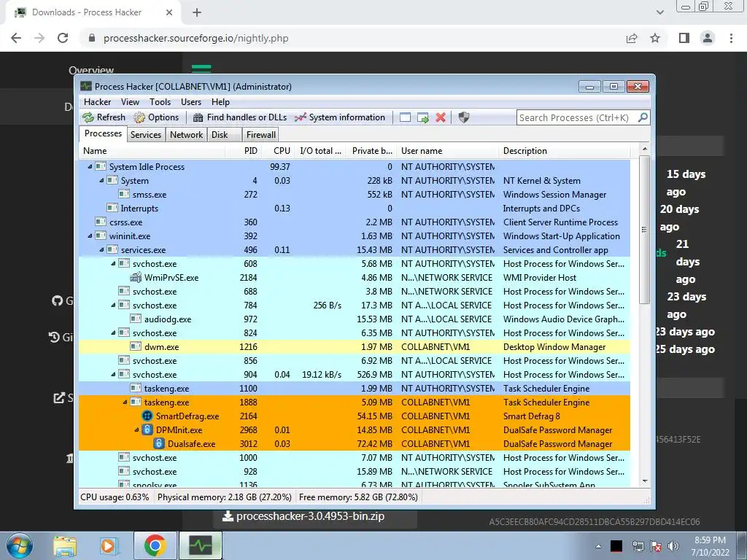
Task: Open the Windows Start button
Action: click(x=20, y=545)
